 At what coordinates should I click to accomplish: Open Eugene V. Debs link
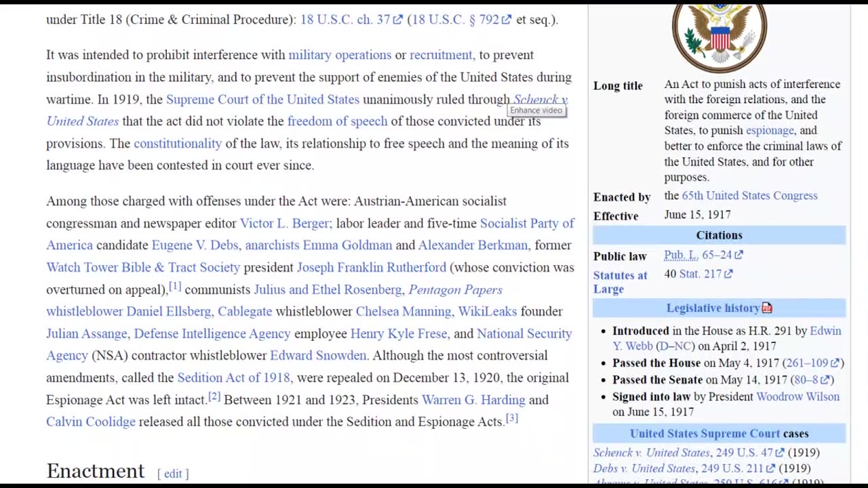tap(195, 245)
